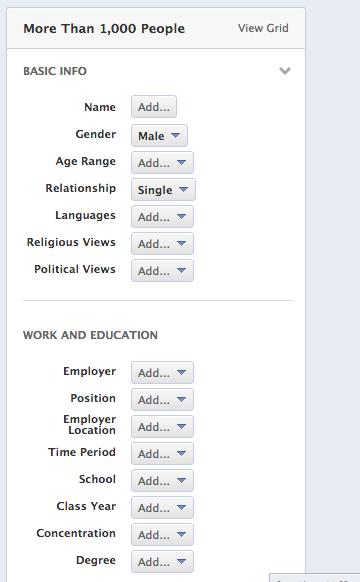Open the Time Period dropdown
The image size is (360, 582).
[x=162, y=454]
